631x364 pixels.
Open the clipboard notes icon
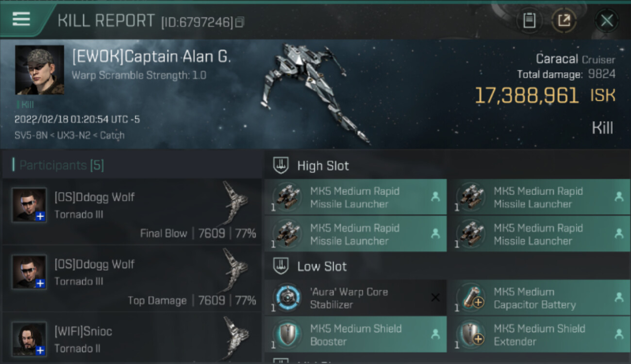pyautogui.click(x=529, y=20)
